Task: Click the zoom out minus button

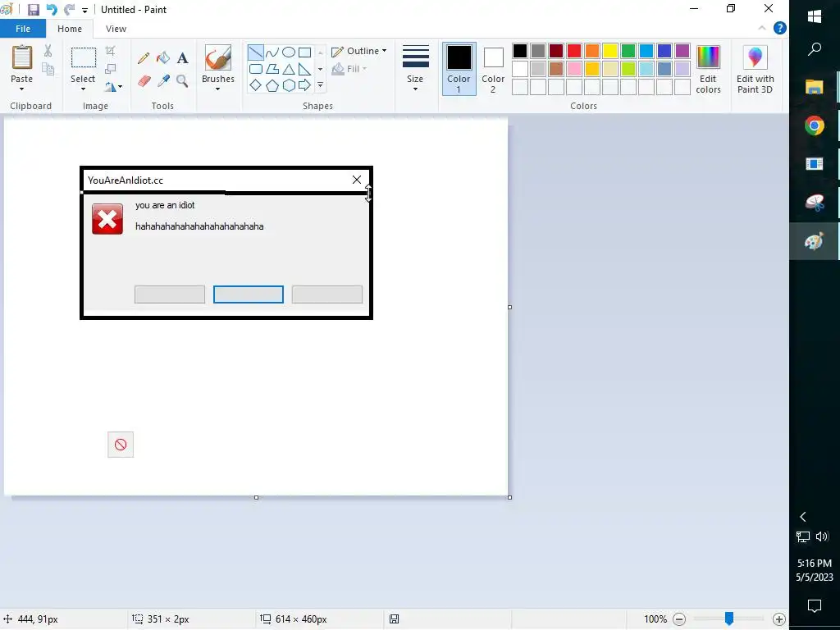Action: coord(679,619)
